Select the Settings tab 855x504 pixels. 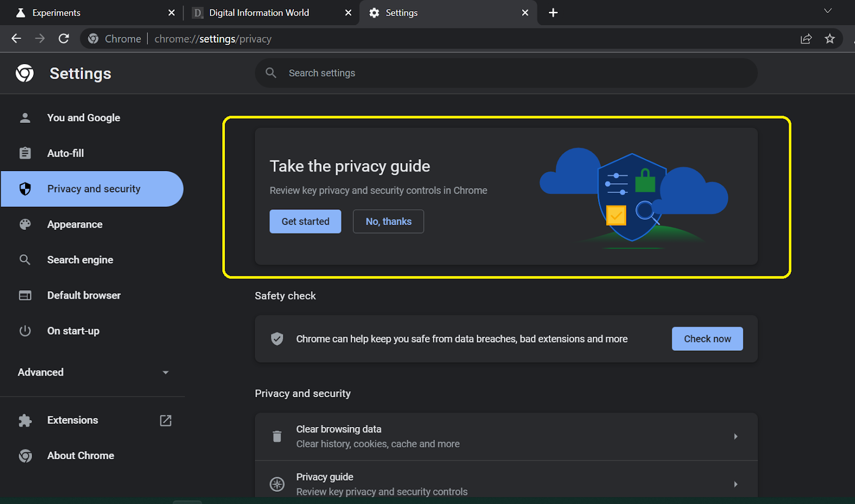[448, 12]
